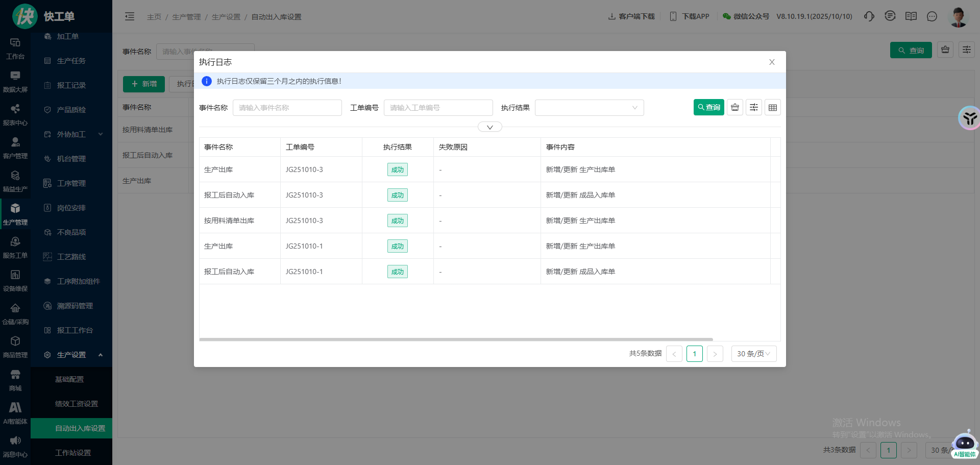Open the AI assistant robot icon
980x465 pixels.
tap(964, 443)
